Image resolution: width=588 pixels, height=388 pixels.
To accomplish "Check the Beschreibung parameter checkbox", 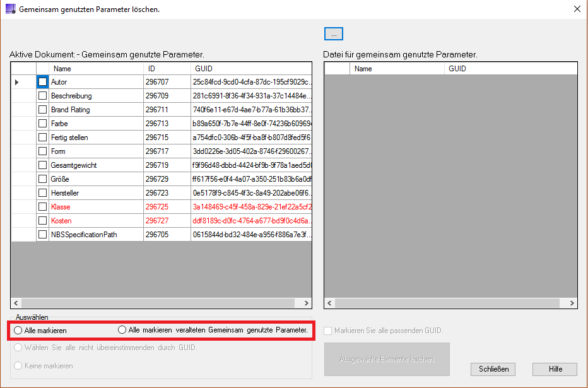I will 43,96.
